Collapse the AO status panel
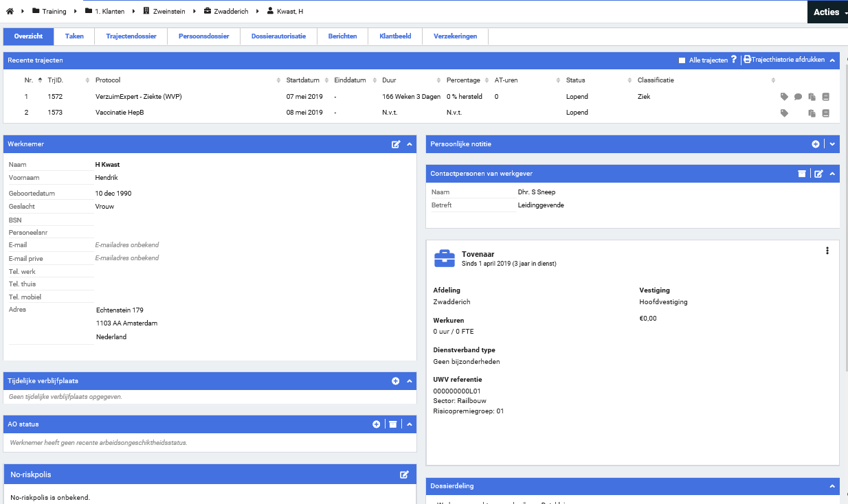 (410, 424)
